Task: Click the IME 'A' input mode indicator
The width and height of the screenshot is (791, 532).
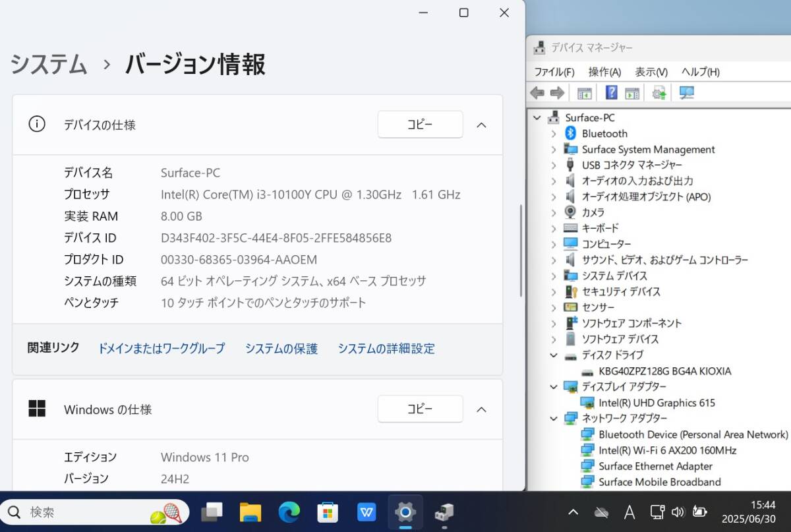Action: (x=630, y=512)
